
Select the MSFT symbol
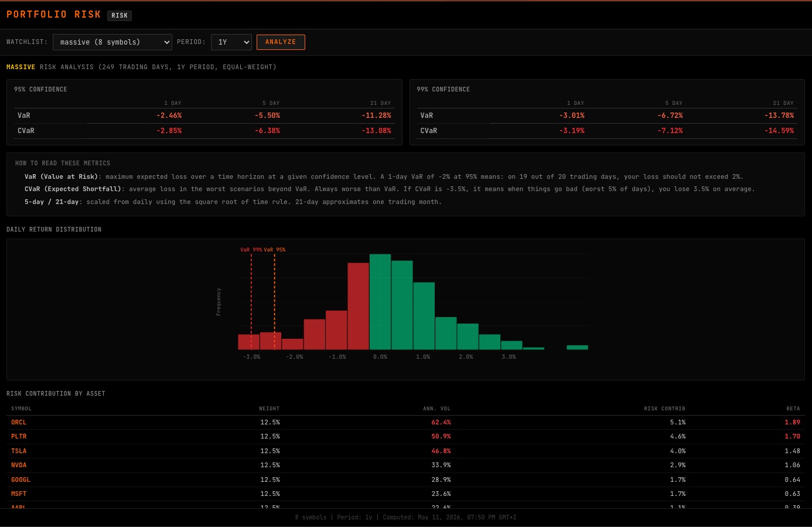(19, 494)
